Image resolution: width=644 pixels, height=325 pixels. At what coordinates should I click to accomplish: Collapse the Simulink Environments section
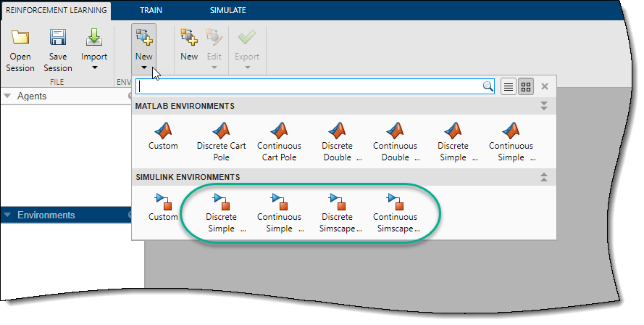coord(544,177)
